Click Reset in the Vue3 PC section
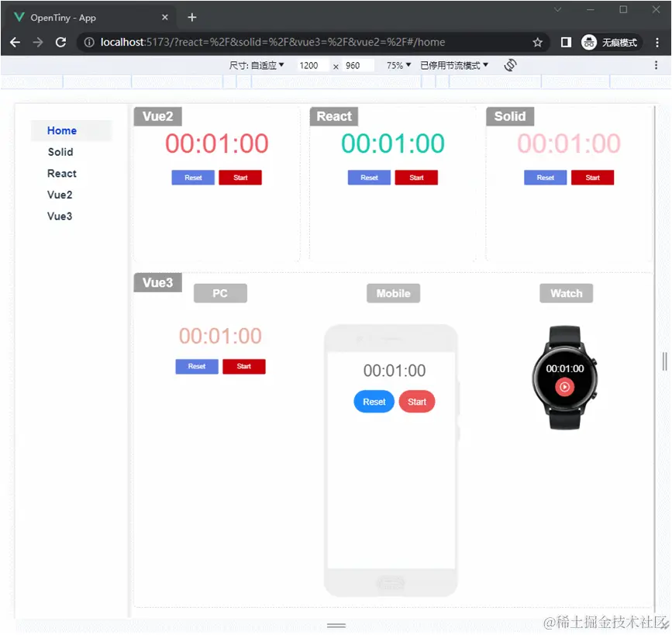Image resolution: width=672 pixels, height=635 pixels. click(197, 367)
